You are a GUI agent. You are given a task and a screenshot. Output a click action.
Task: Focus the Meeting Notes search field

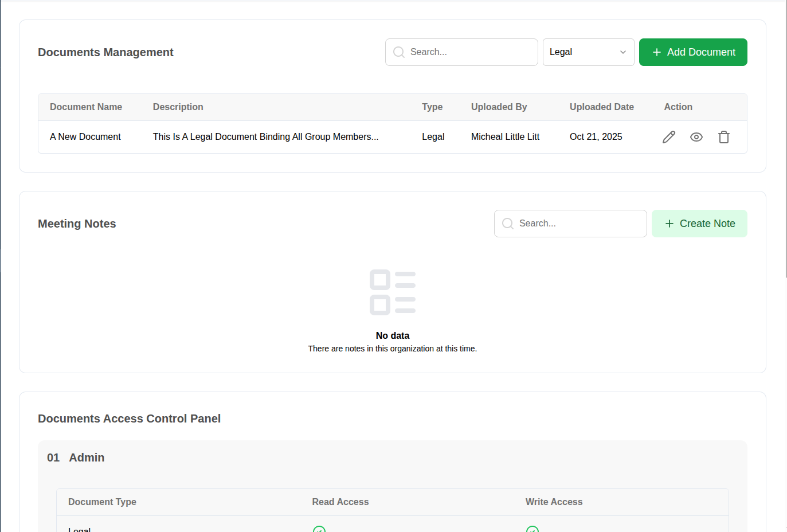(570, 224)
